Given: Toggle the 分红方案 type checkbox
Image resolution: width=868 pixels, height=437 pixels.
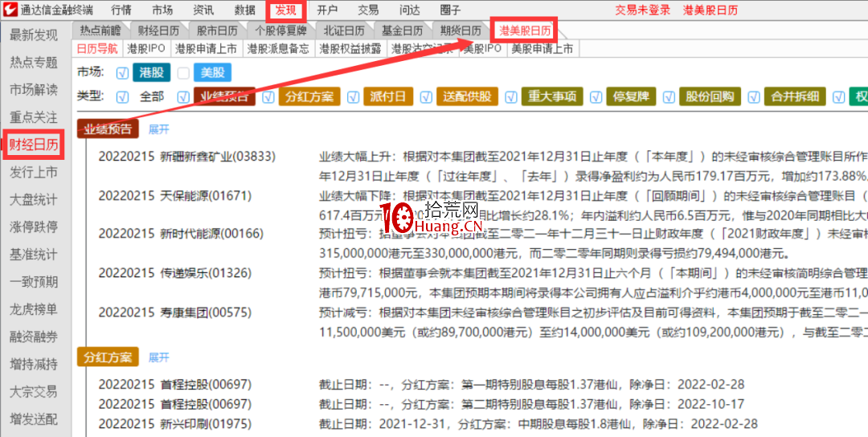Looking at the screenshot, I should coord(268,97).
